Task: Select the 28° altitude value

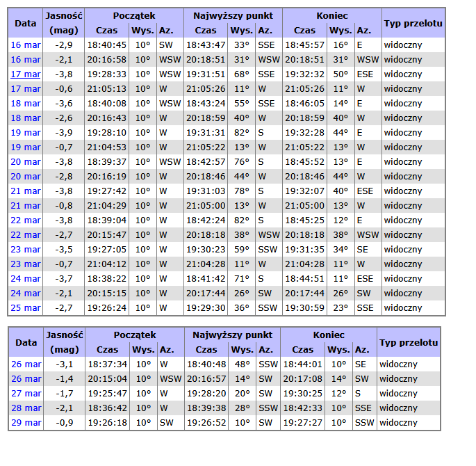Action: 242,408
